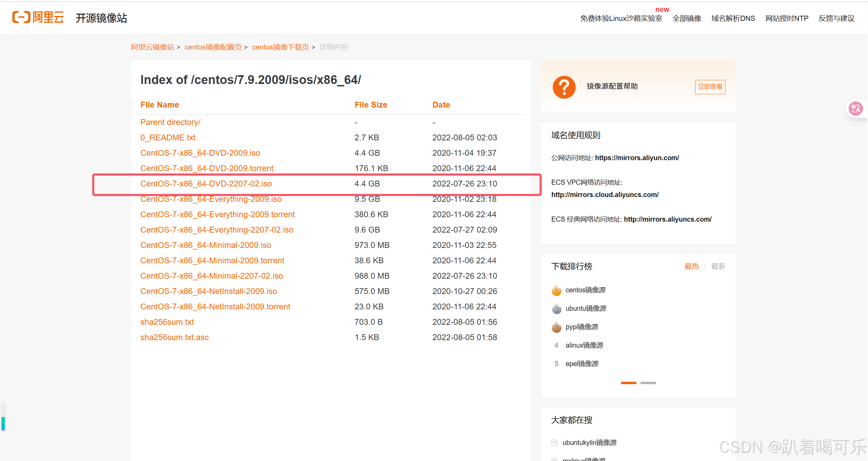Viewport: 868px width, 461px height.
Task: Download CentOS-7-x86_64-NetInstall-2009.iso
Action: coord(208,291)
